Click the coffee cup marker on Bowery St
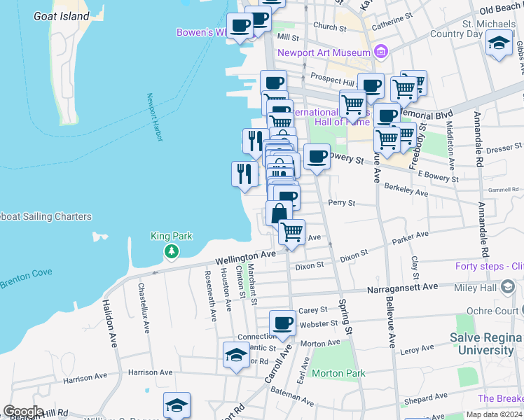This screenshot has width=524, height=420. coord(317,157)
